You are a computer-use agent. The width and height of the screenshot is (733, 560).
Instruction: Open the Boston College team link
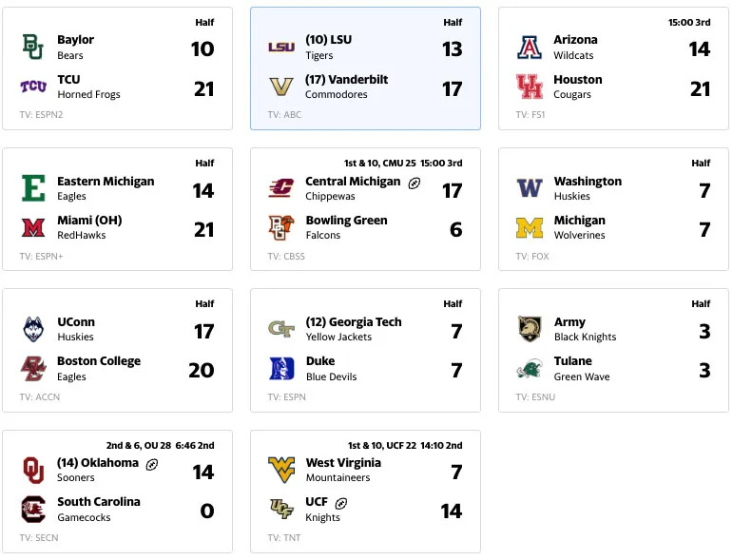[x=99, y=361]
